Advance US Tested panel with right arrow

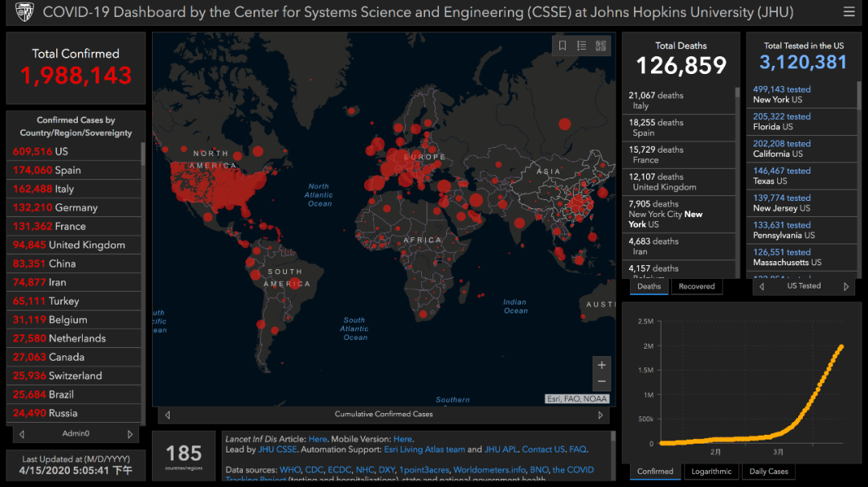pos(845,286)
